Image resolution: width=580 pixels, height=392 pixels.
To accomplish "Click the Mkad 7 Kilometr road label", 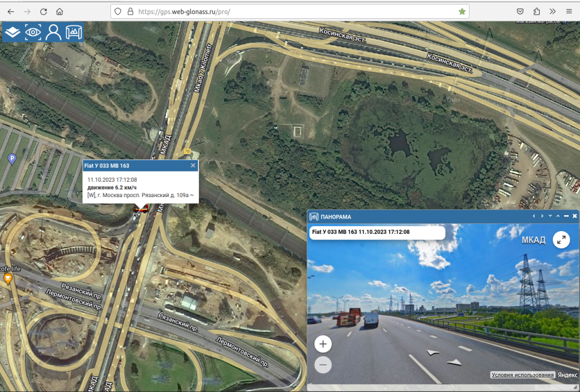I will click(x=203, y=68).
